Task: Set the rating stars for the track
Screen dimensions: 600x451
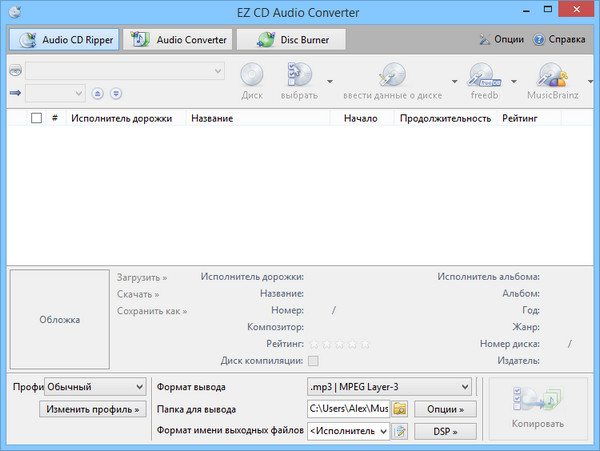Action: [339, 343]
